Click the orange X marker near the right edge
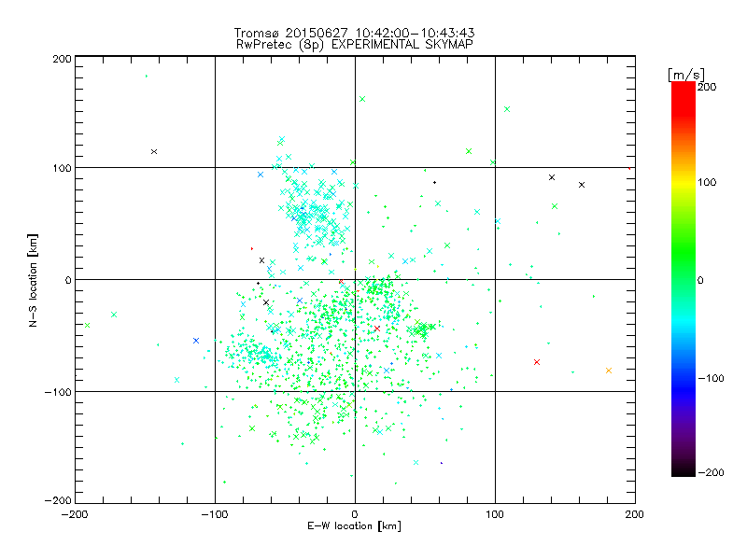This screenshot has width=747, height=560. coord(609,371)
